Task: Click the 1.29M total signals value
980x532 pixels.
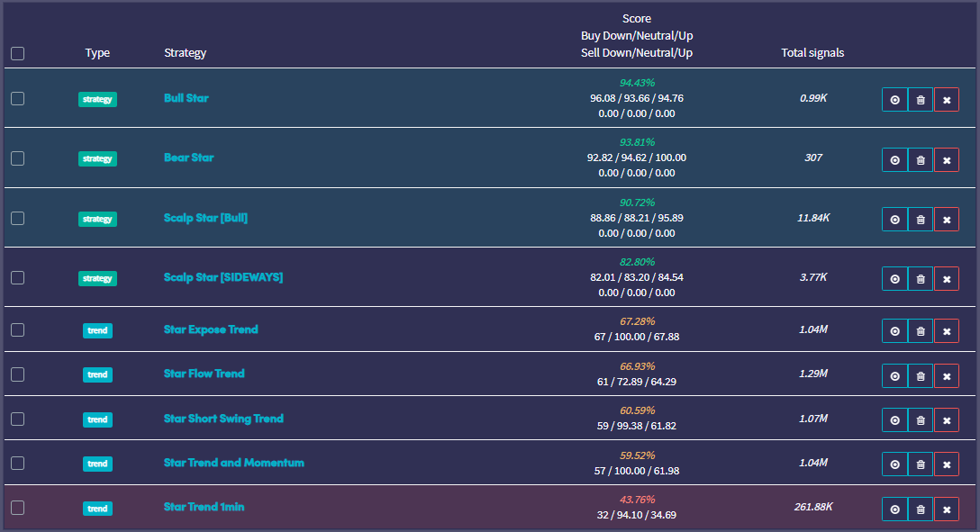Action: coord(813,374)
